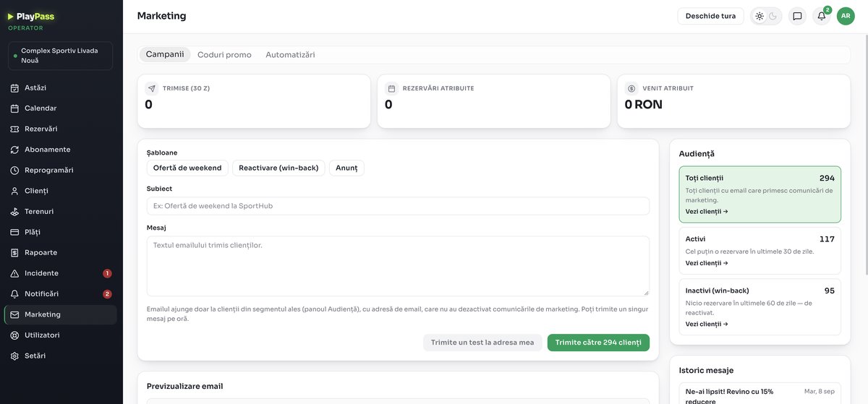Select the Inactivi (win-back) audience segment
Image resolution: width=868 pixels, height=404 pixels.
pyautogui.click(x=760, y=307)
